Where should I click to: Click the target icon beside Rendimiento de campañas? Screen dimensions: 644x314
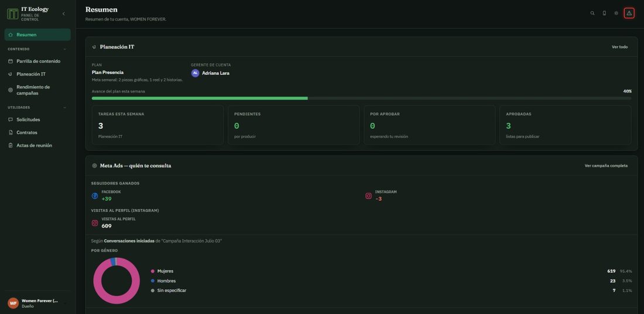tap(11, 90)
